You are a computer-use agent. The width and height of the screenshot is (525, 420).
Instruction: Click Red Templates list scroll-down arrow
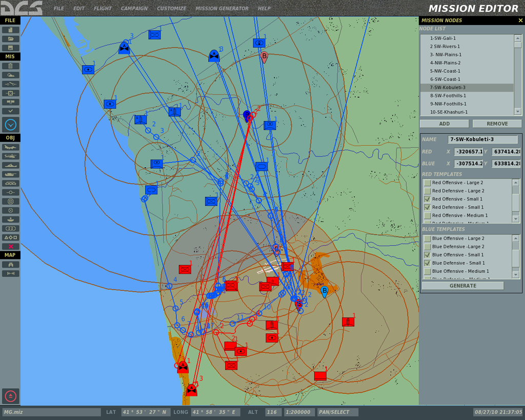[516, 219]
